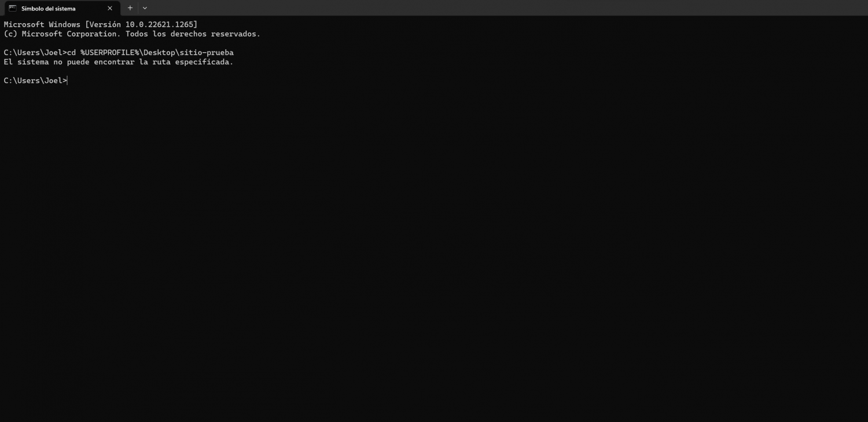The height and width of the screenshot is (422, 868).
Task: Click the %USERPROFILE% variable in the command
Action: [110, 53]
